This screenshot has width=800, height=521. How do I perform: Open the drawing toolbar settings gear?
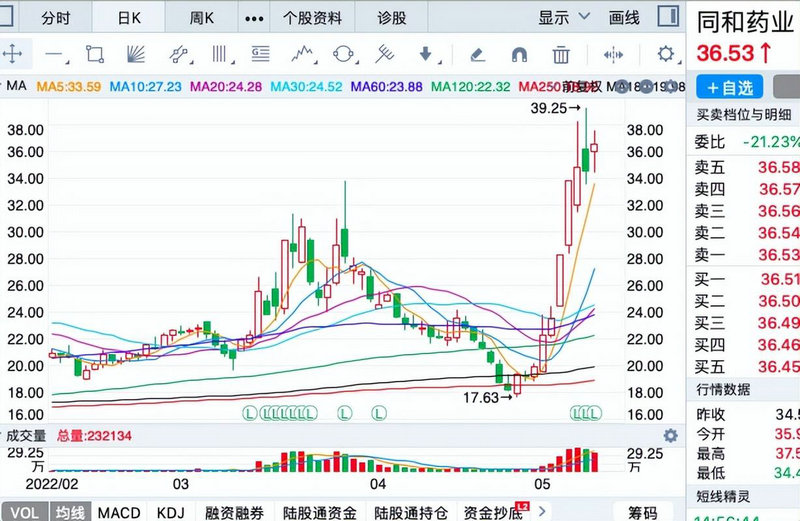[665, 53]
